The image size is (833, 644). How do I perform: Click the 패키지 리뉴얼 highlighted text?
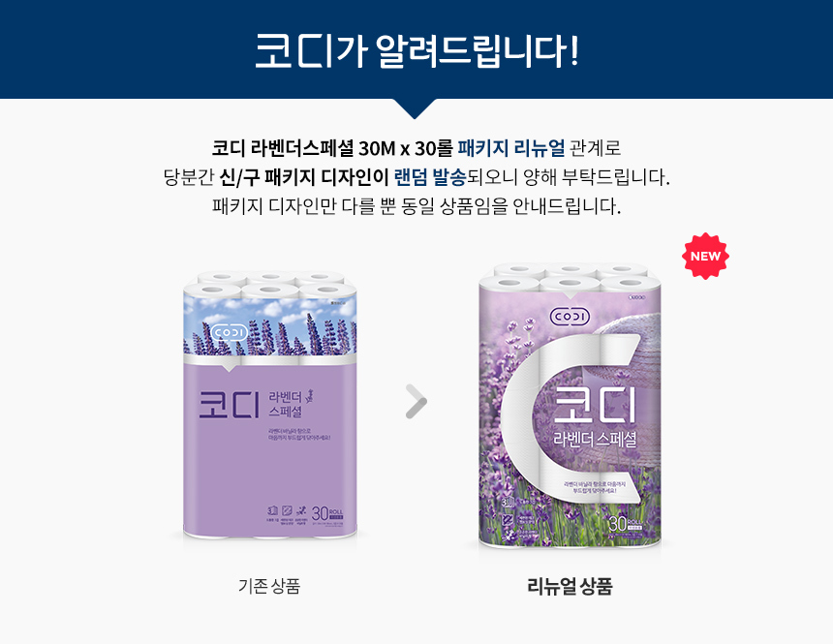(x=511, y=148)
